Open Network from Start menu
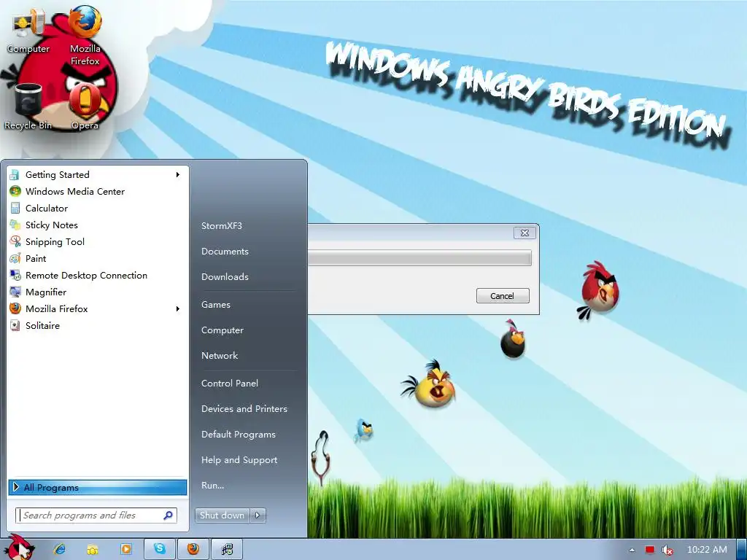The width and height of the screenshot is (747, 560). tap(219, 356)
